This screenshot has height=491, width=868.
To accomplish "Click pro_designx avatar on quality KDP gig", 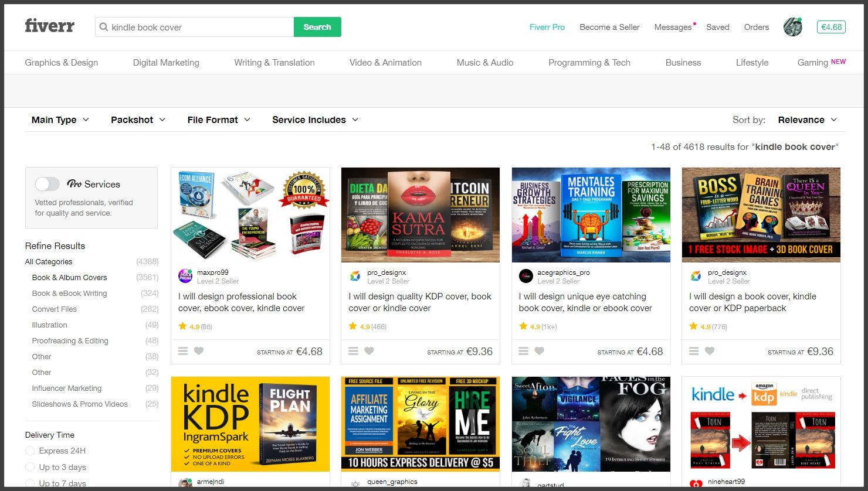I will point(355,276).
